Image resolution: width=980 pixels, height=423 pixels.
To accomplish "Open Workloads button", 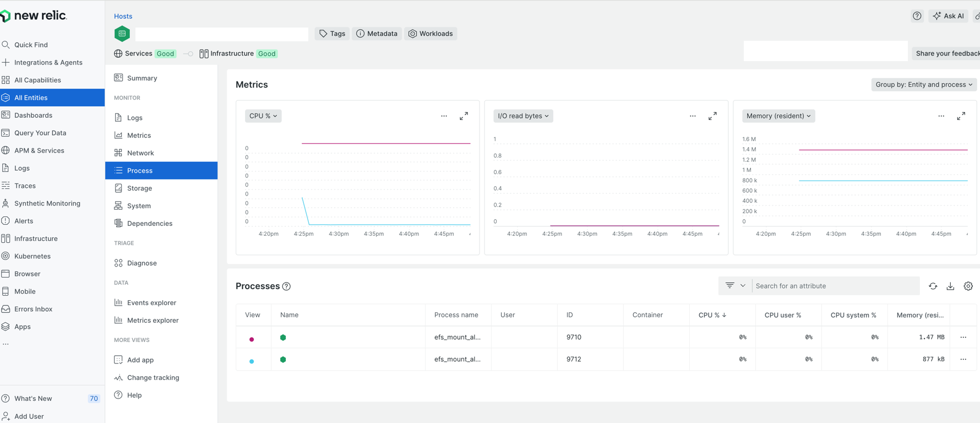I will (x=431, y=34).
